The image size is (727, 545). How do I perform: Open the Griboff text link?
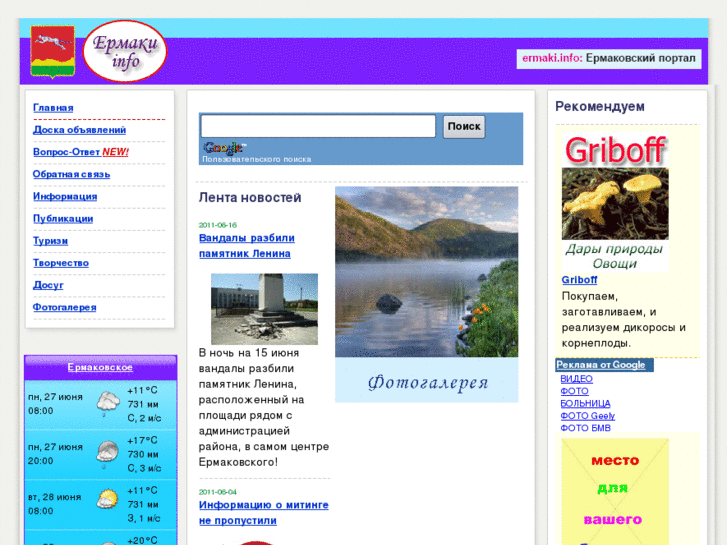(x=579, y=280)
